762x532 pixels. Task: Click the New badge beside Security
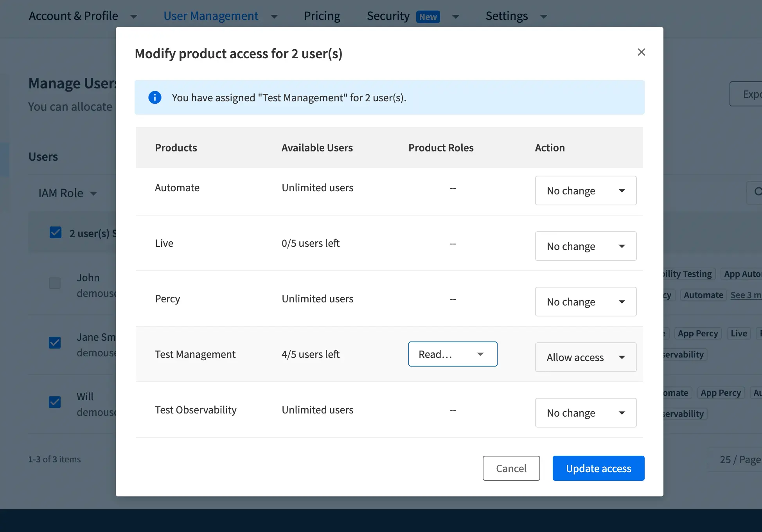[428, 17]
